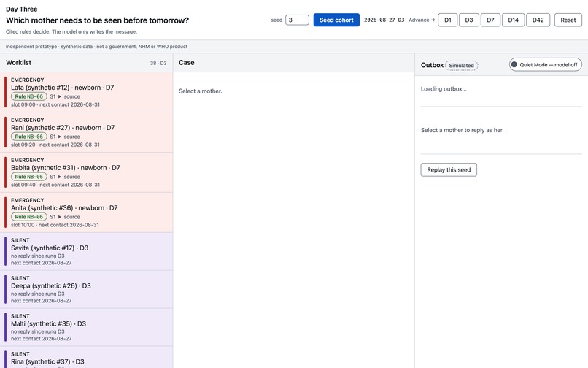Click 'next contact 2026-08-27' under Deepa

pyautogui.click(x=42, y=301)
